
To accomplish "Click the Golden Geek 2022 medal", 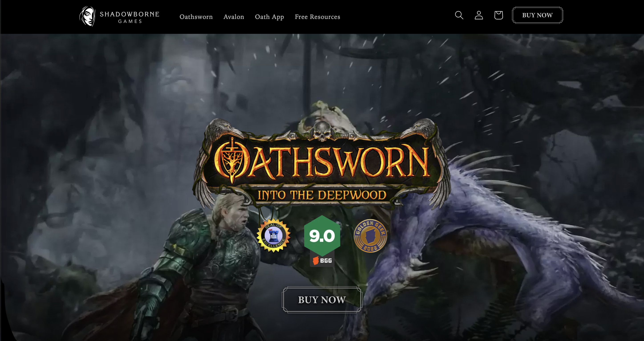I will [370, 236].
